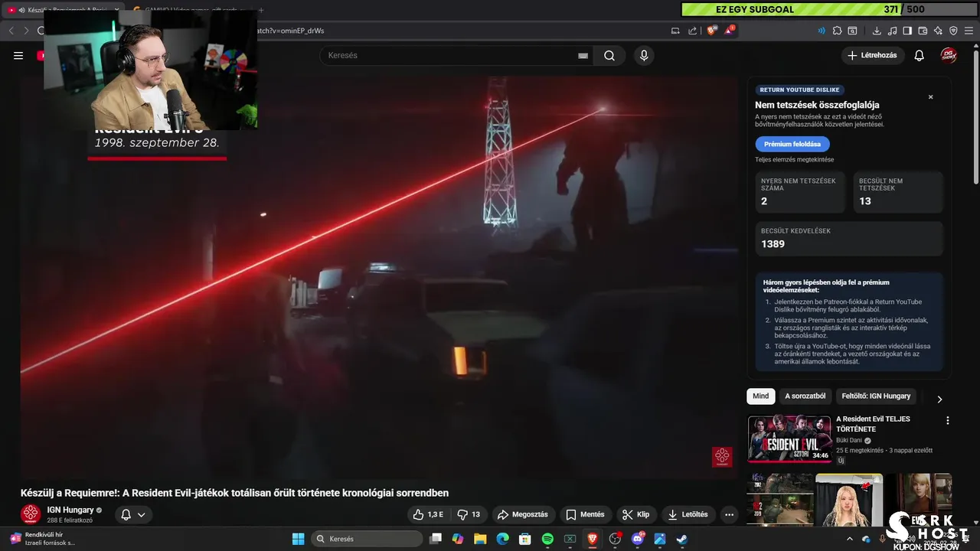Image resolution: width=980 pixels, height=551 pixels.
Task: Dislike the video showing 13
Action: [469, 514]
